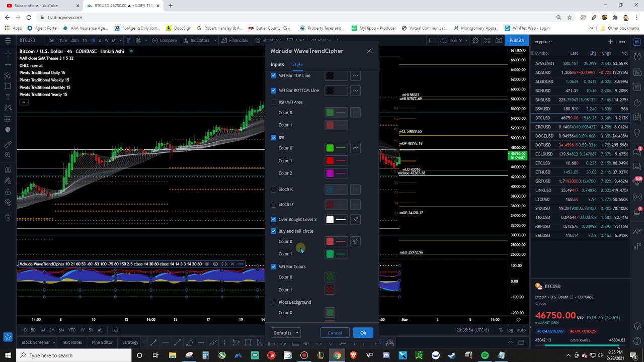Open the Brave browser taskbar icon
Viewport: 644px width, 362px height.
(x=353, y=355)
